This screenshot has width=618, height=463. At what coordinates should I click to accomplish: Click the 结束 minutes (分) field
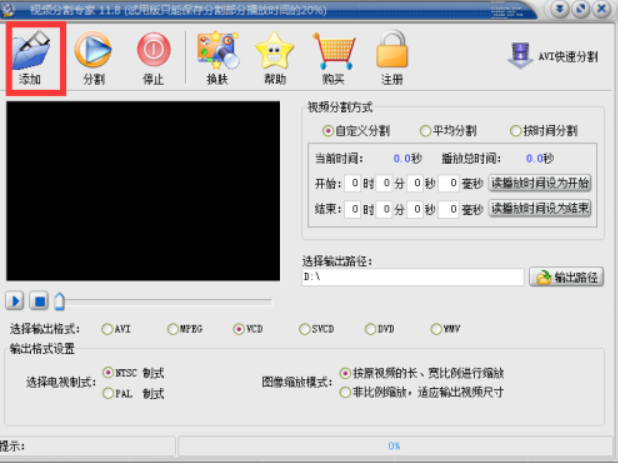pos(384,209)
